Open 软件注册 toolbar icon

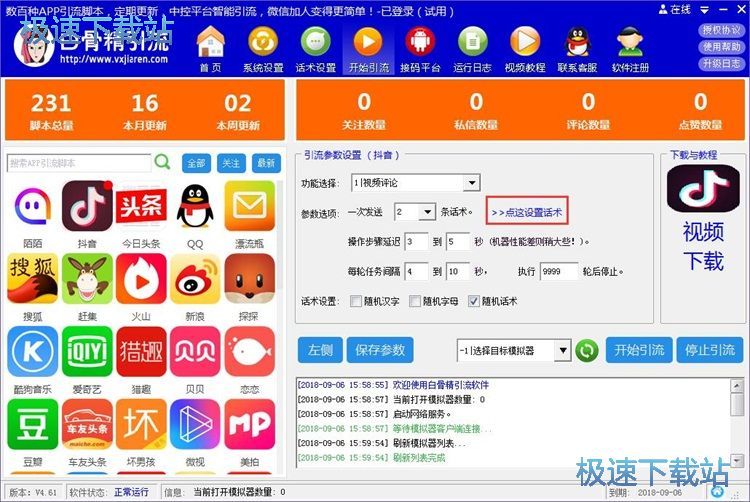(630, 48)
